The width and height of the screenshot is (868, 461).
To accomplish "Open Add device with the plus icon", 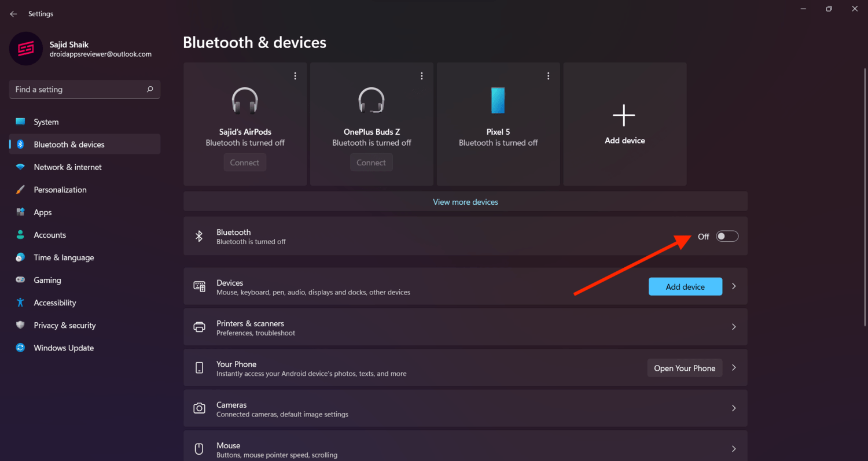I will click(624, 115).
